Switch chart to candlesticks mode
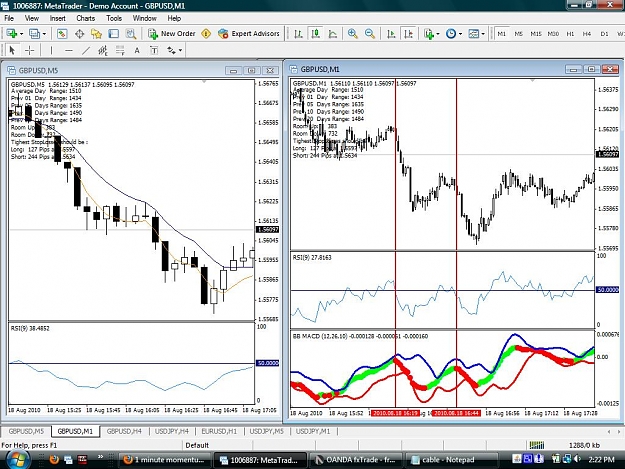The image size is (625, 469). tap(316, 34)
